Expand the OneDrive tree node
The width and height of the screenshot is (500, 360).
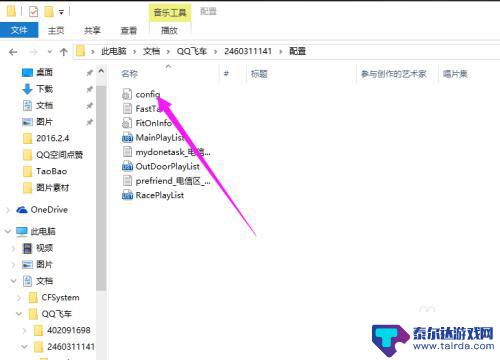(8, 210)
